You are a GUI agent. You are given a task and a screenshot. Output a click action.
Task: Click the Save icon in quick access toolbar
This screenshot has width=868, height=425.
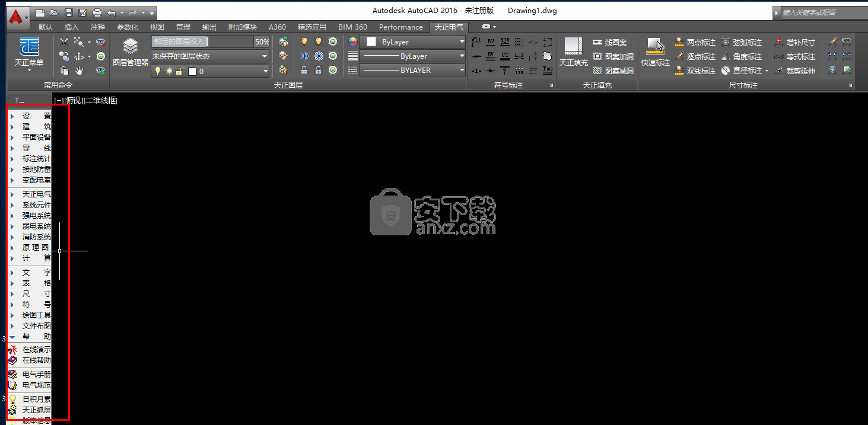[68, 12]
